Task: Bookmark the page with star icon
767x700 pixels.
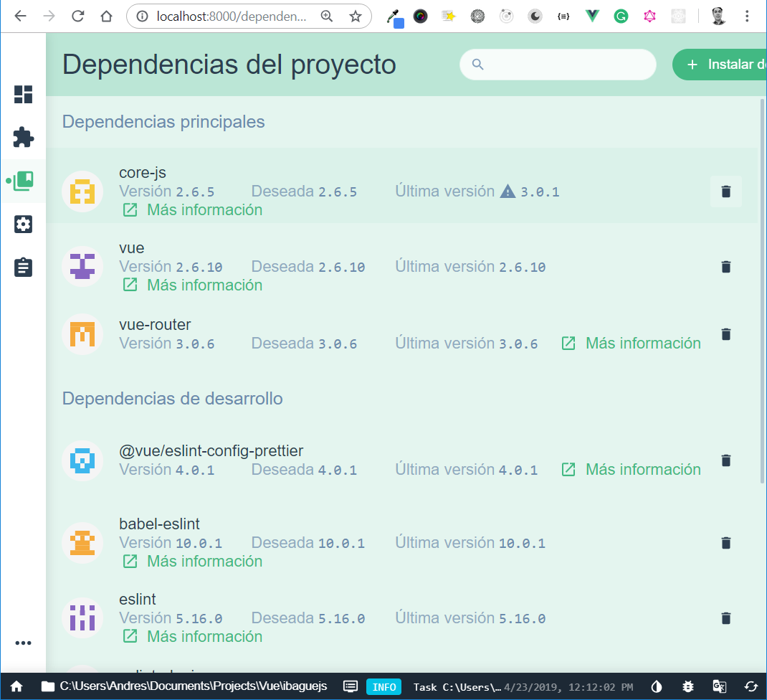Action: coord(356,16)
